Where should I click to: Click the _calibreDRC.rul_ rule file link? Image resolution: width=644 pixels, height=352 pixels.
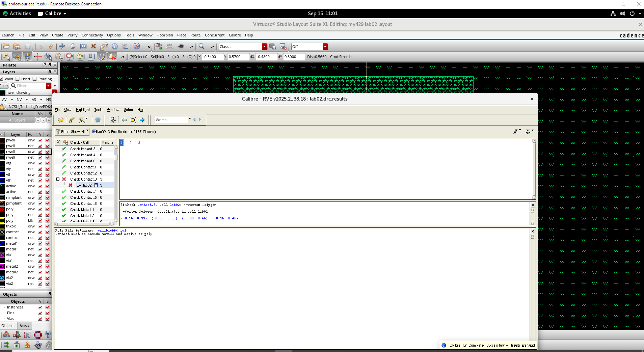click(x=112, y=231)
